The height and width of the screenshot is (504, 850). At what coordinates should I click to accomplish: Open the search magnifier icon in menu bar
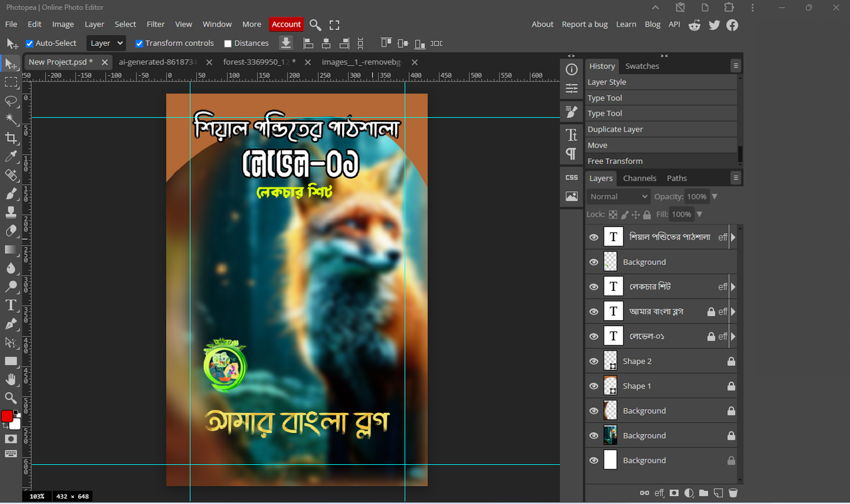315,25
